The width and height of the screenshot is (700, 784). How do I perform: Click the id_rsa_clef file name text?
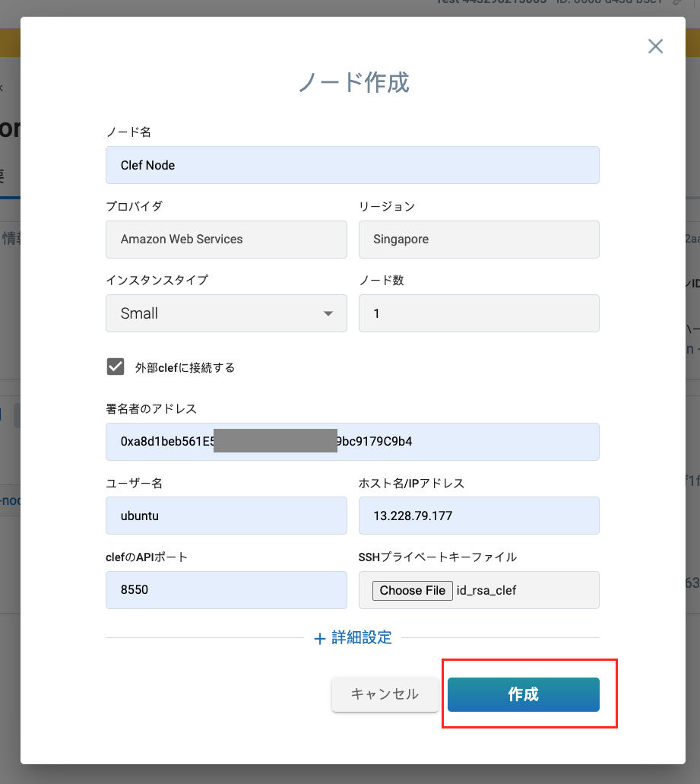click(486, 591)
